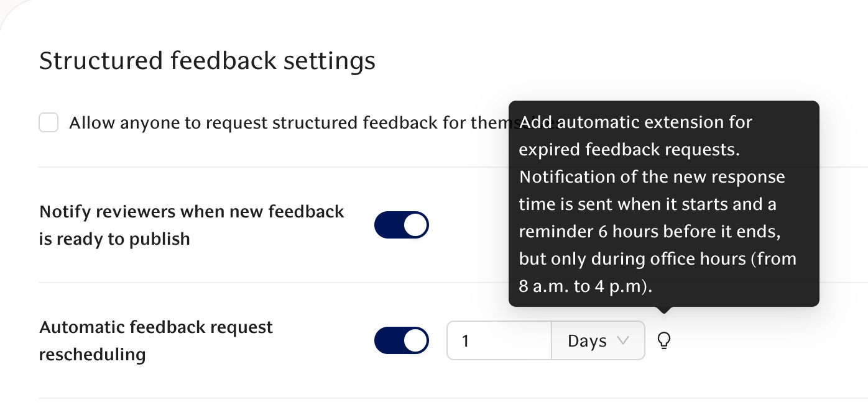The width and height of the screenshot is (868, 405).
Task: Turn off automatic feedback request rescheduling
Action: tap(402, 340)
